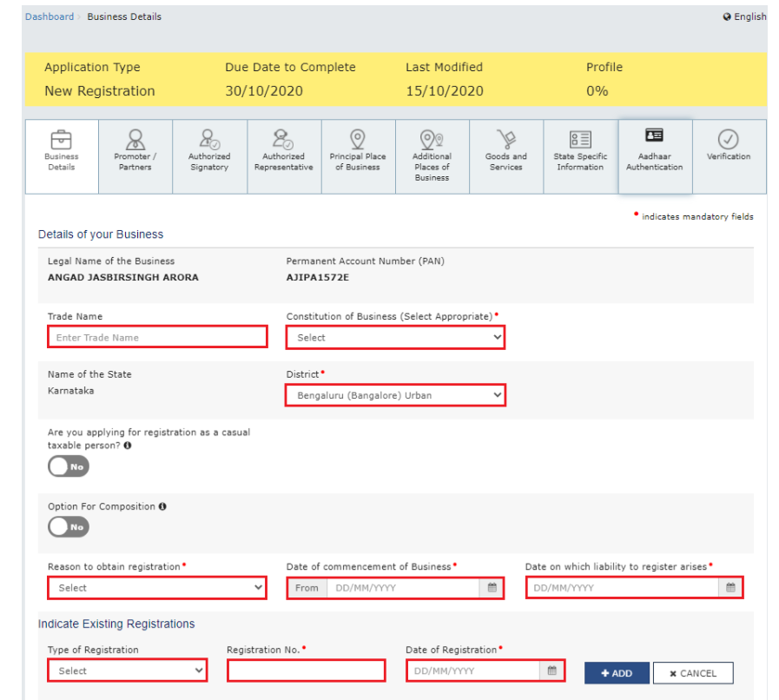The width and height of the screenshot is (779, 700).
Task: Click info icon next to Option For Composition
Action: [162, 506]
